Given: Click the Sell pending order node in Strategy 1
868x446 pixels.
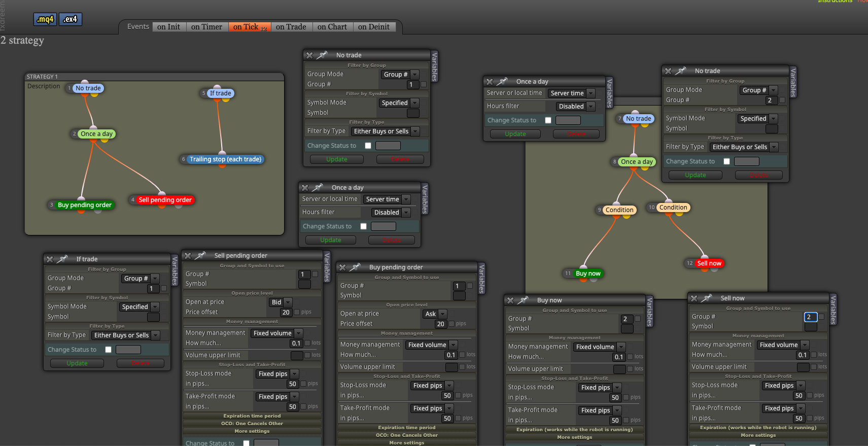Looking at the screenshot, I should tap(165, 200).
